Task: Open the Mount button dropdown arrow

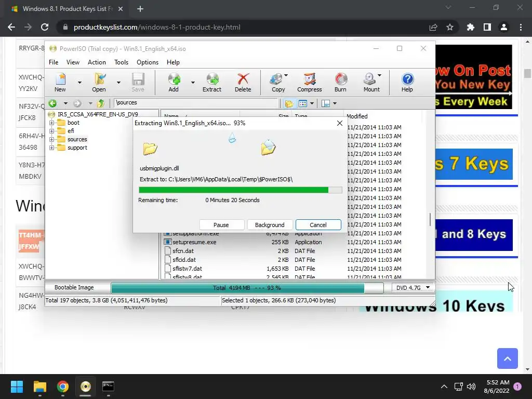Action: coord(379,75)
